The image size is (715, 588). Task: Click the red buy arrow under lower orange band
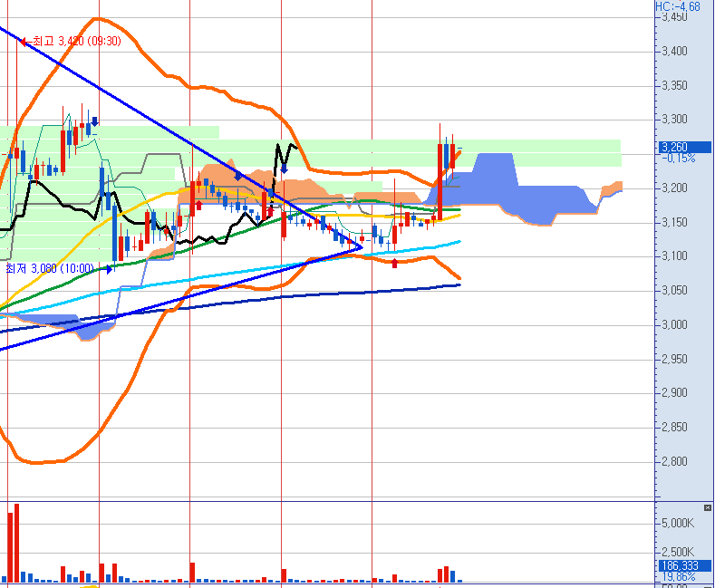[x=395, y=263]
